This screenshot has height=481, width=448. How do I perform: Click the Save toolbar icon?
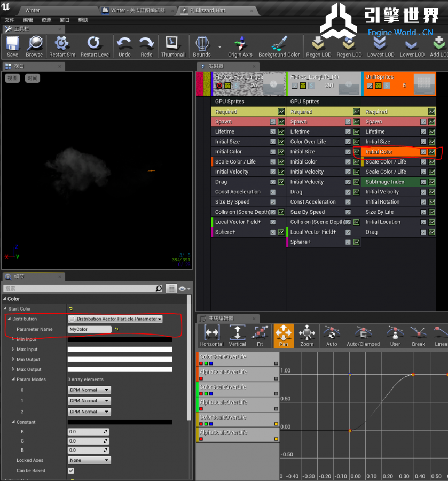coord(13,44)
